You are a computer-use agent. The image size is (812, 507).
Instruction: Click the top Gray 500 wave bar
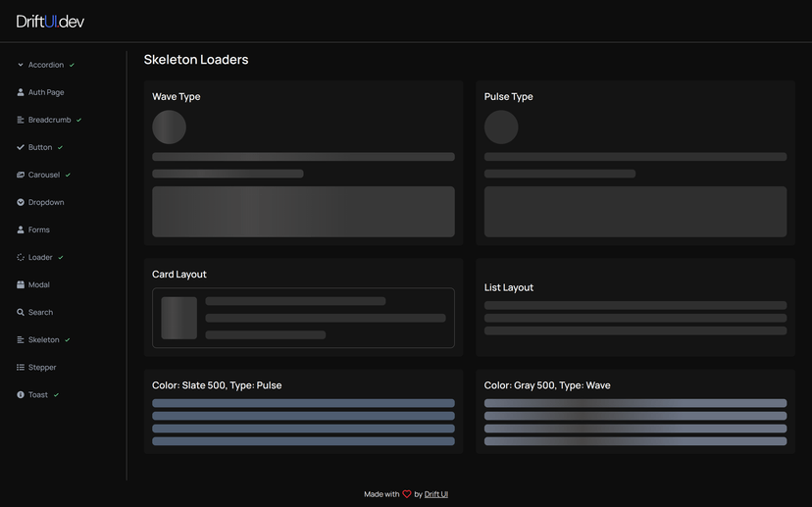click(635, 403)
